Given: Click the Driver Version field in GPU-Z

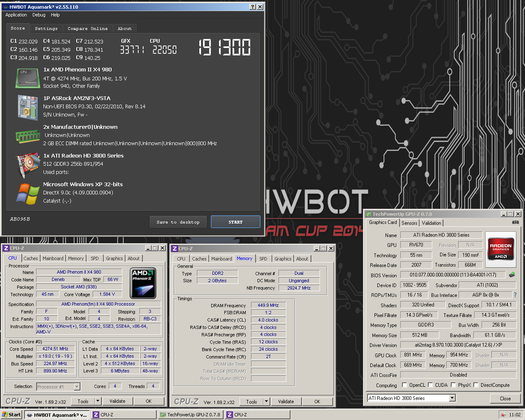Looking at the screenshot, I should pos(458,345).
